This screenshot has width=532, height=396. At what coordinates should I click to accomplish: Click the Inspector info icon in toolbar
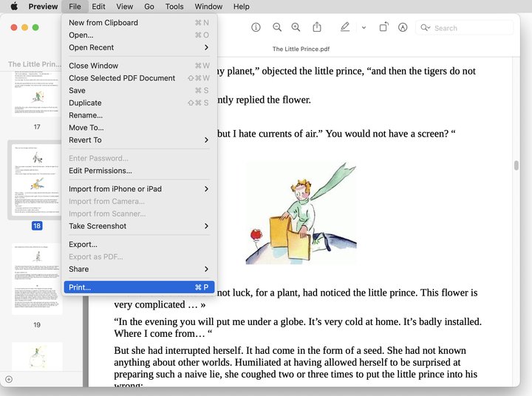[256, 27]
